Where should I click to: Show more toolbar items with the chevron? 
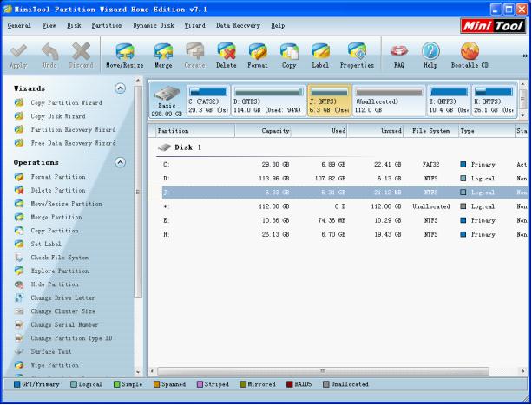(x=525, y=56)
